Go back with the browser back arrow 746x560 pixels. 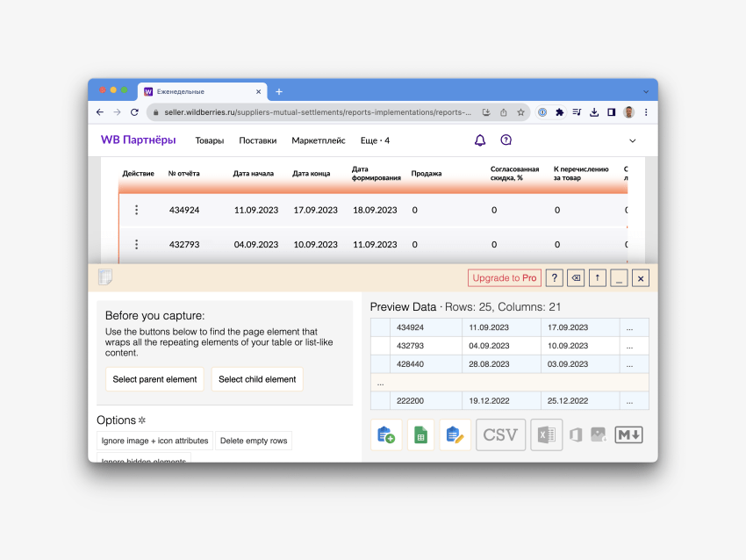pyautogui.click(x=99, y=112)
